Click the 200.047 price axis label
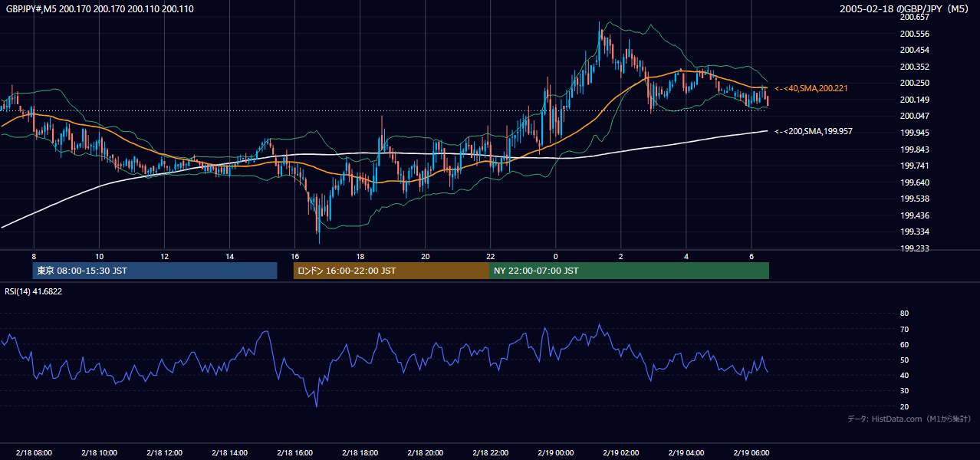980x460 pixels. 915,116
